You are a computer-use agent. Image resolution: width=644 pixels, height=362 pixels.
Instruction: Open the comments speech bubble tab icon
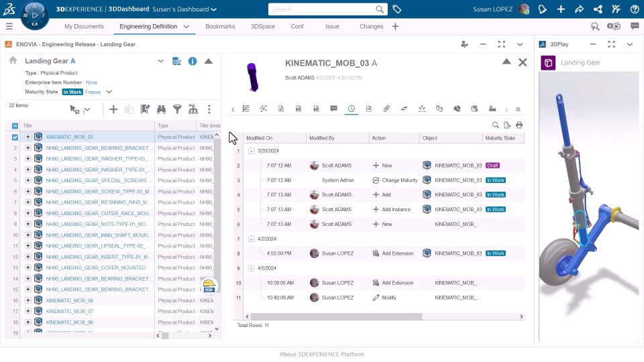click(333, 109)
